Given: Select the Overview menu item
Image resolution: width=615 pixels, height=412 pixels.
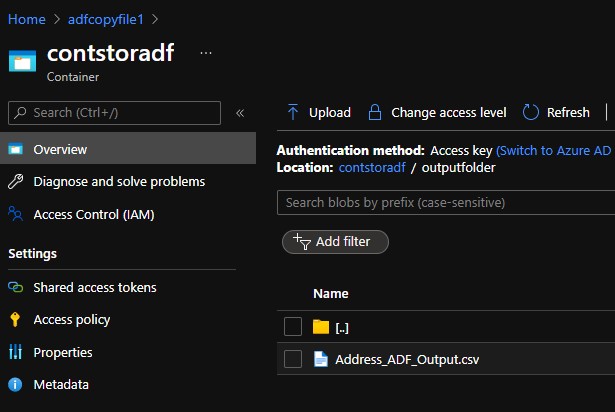Looking at the screenshot, I should [x=128, y=148].
